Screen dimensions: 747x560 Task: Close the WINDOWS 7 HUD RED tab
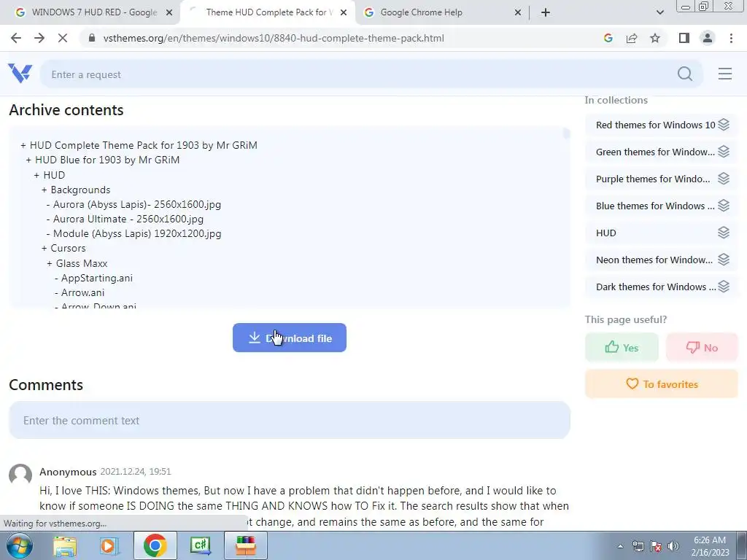pyautogui.click(x=169, y=13)
